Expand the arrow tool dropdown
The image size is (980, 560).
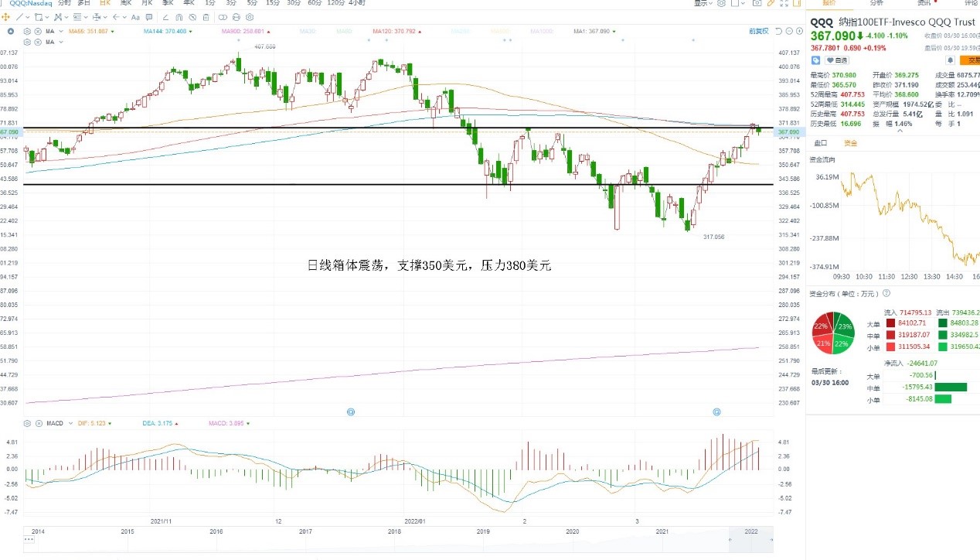[x=124, y=17]
